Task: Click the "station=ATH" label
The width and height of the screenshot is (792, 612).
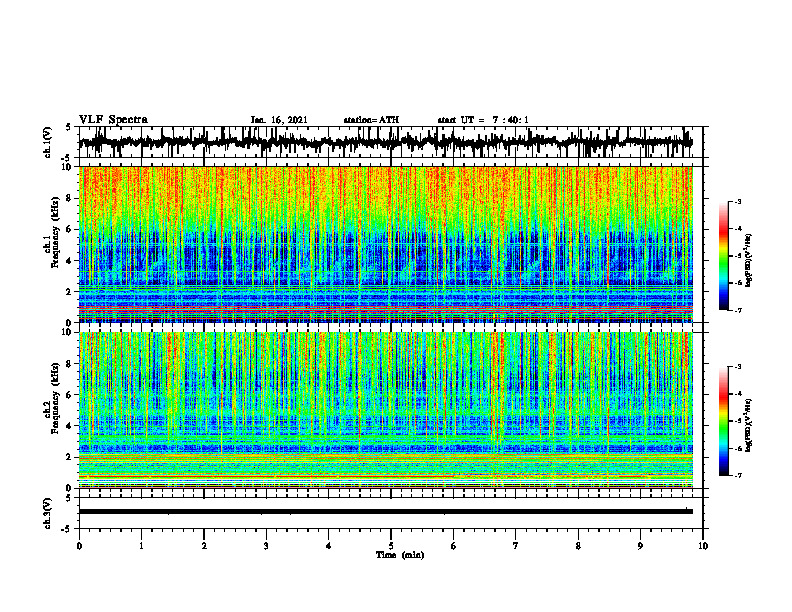Action: (371, 120)
